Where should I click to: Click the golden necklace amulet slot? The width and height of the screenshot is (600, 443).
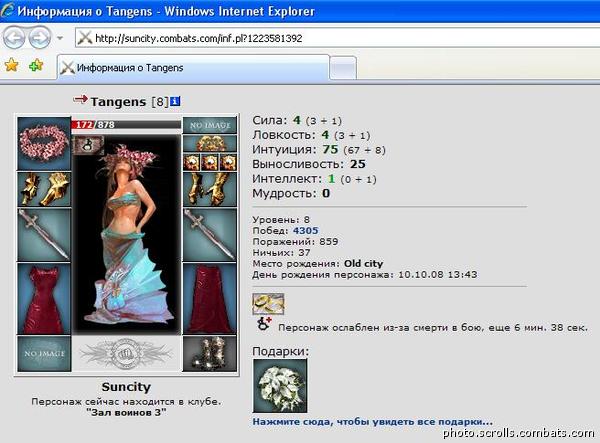(210, 144)
